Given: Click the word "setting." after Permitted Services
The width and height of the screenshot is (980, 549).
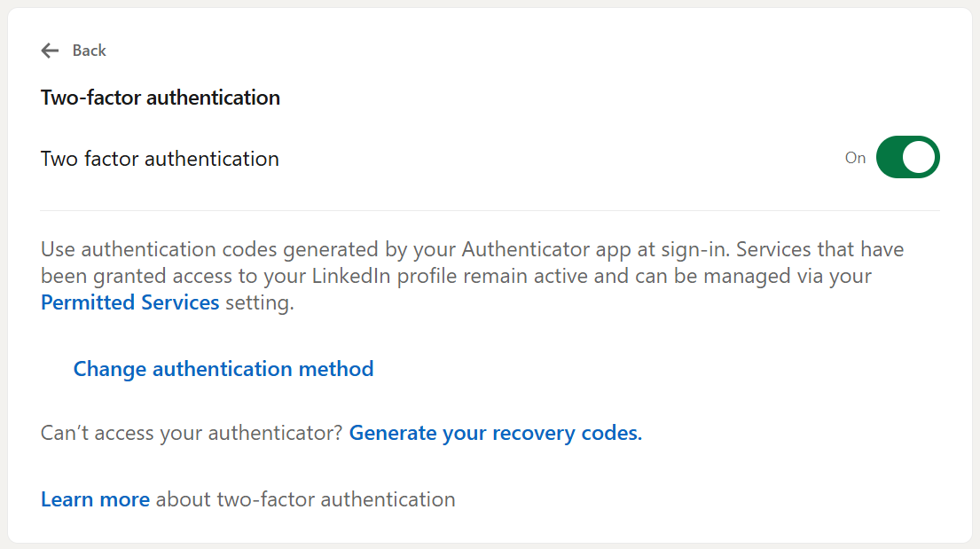Looking at the screenshot, I should tap(259, 302).
